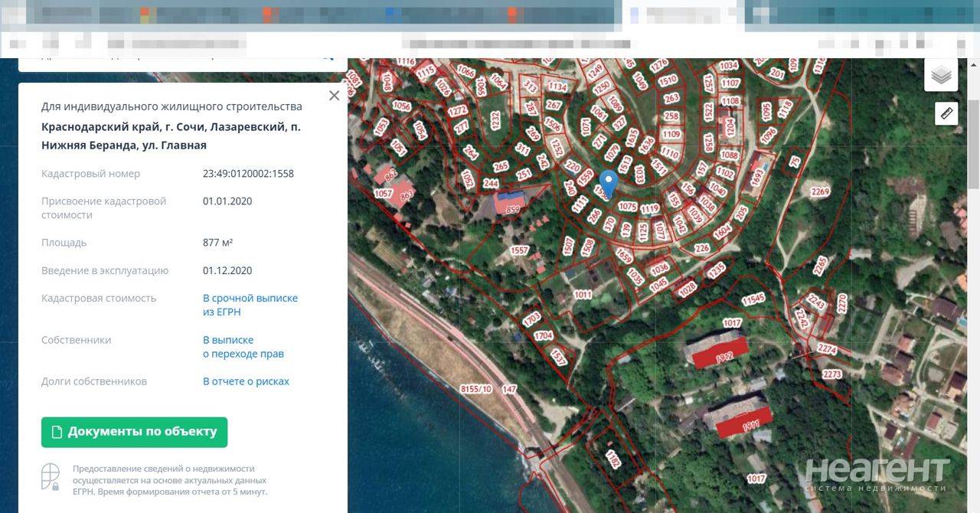Viewport: 980px width, 513px height.
Task: Select parcel 2269 on the map
Action: coord(820,191)
